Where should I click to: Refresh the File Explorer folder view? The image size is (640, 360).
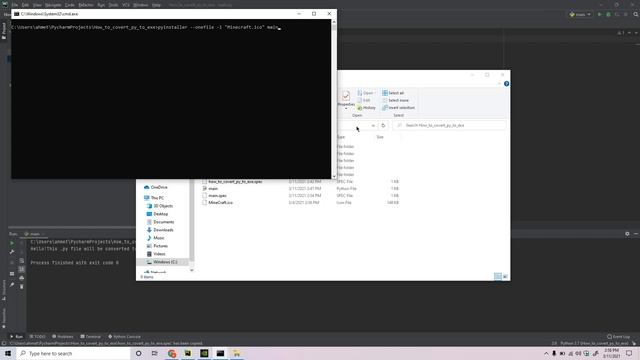383,125
